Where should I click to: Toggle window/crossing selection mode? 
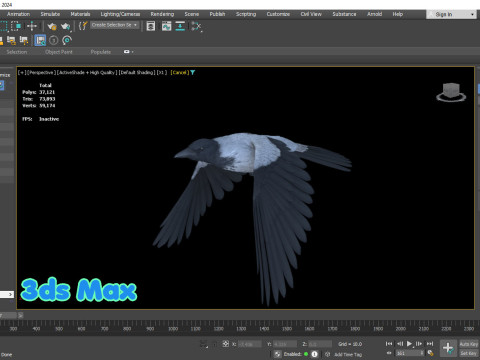pos(16,26)
